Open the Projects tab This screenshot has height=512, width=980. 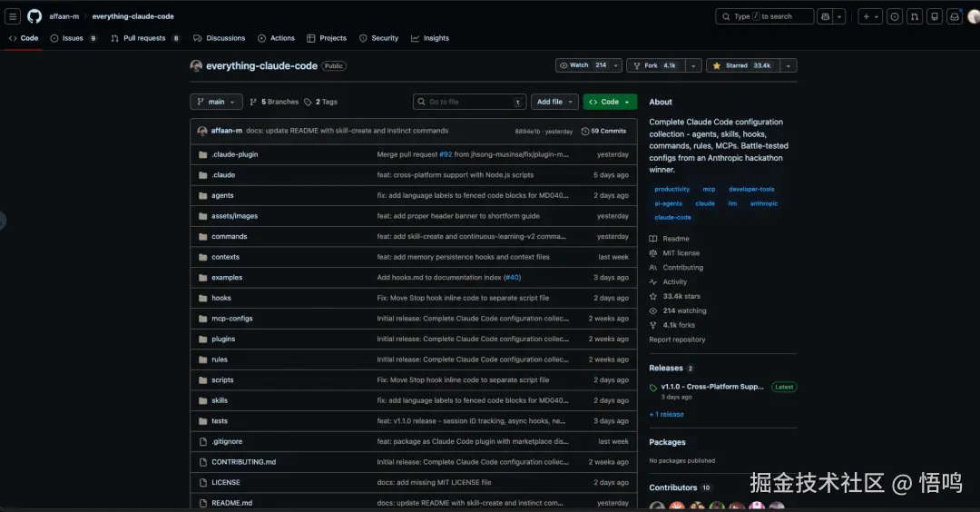[327, 38]
